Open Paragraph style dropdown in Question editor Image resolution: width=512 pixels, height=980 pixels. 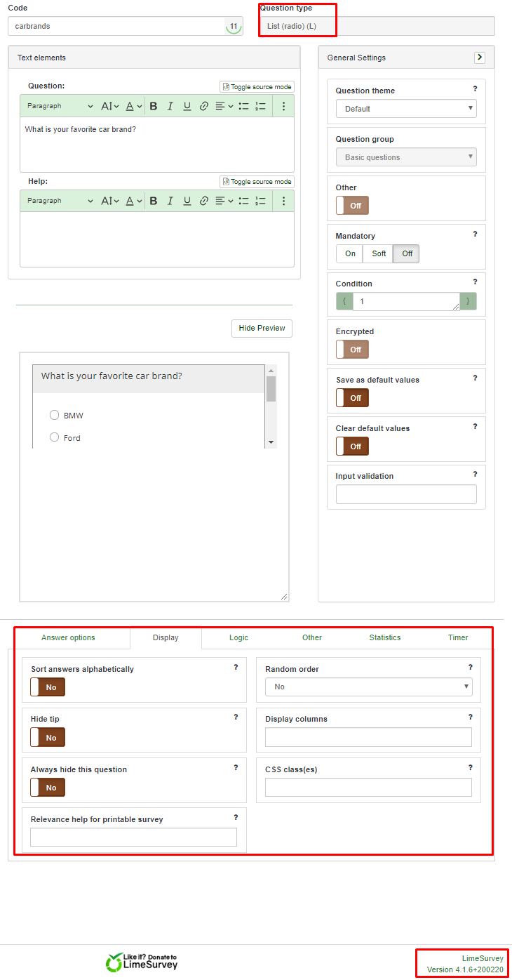click(x=60, y=106)
